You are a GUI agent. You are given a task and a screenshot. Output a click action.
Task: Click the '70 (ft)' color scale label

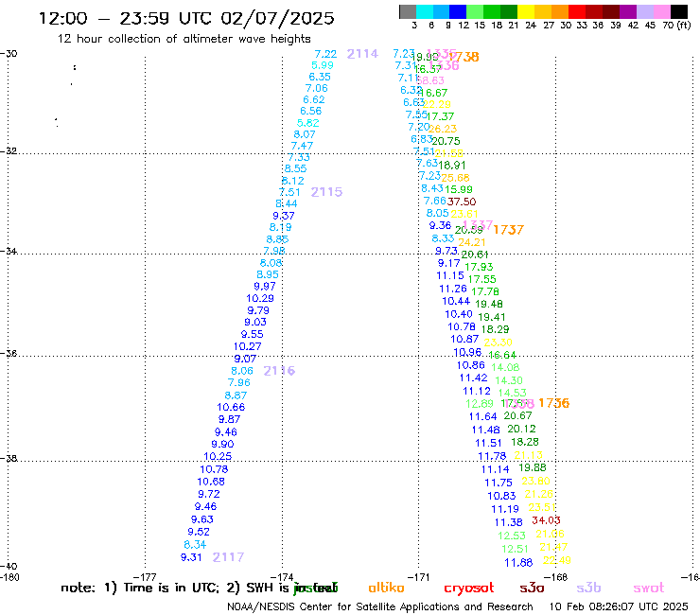(x=676, y=26)
